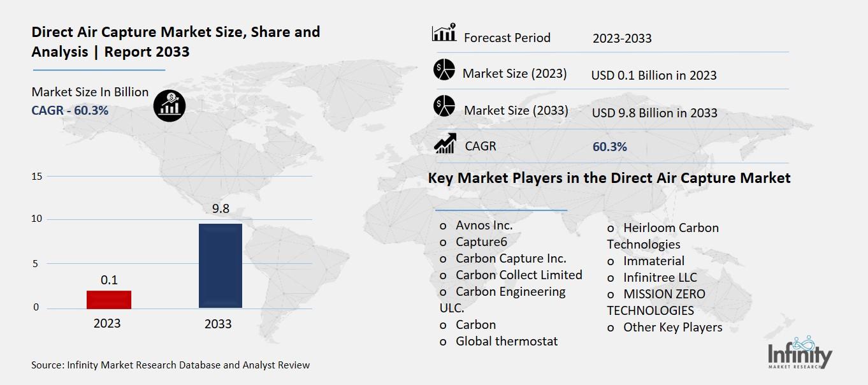Click the report title text
Viewport: 868px width, 385px height.
[x=175, y=41]
